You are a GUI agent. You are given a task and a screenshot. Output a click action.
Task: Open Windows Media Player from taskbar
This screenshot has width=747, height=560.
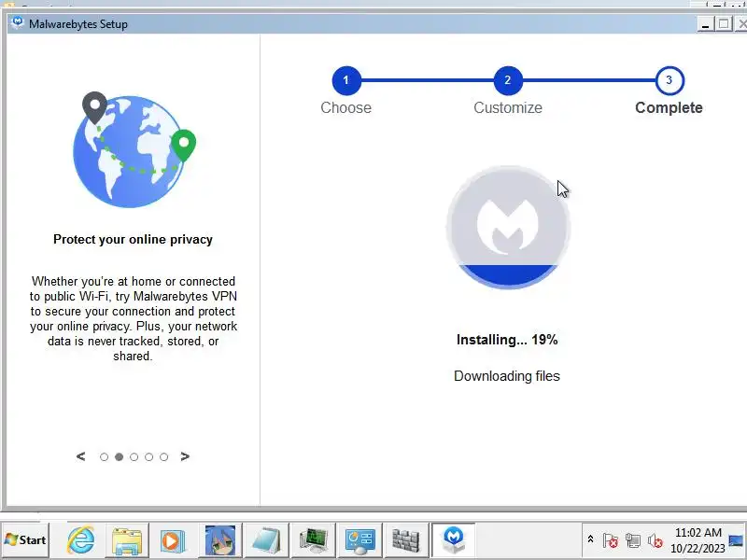(x=173, y=540)
